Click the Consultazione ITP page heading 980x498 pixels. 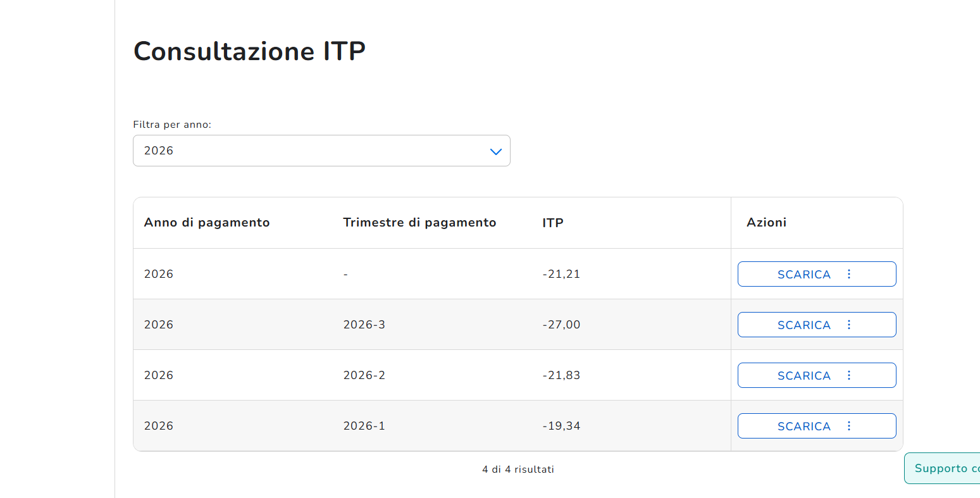pyautogui.click(x=249, y=51)
